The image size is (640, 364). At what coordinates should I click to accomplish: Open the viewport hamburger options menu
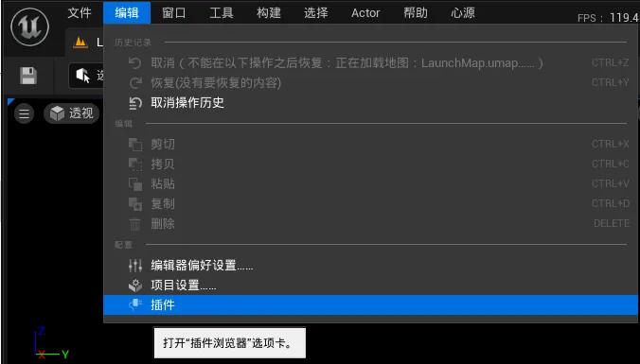pyautogui.click(x=24, y=113)
